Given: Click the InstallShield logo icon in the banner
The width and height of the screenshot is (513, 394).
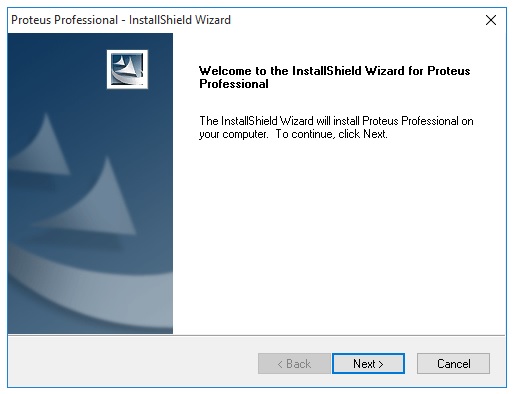Looking at the screenshot, I should (x=127, y=69).
